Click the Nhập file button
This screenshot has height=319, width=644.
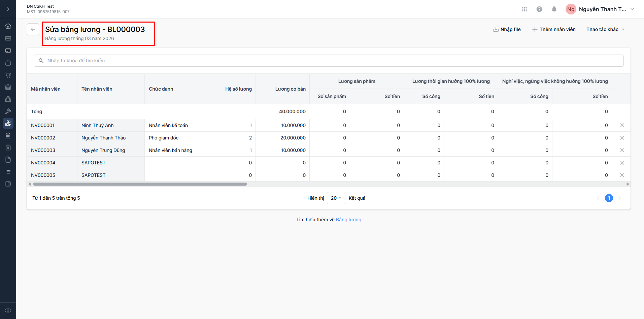pyautogui.click(x=507, y=29)
